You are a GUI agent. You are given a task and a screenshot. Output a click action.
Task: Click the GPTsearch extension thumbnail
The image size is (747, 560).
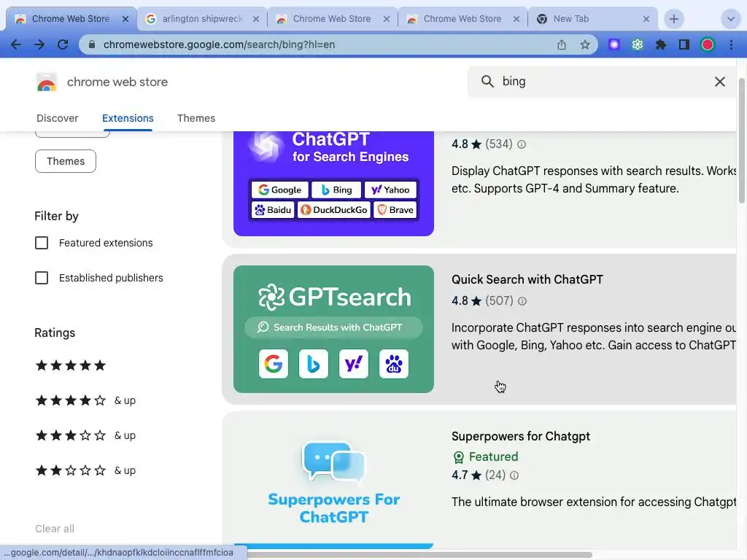pyautogui.click(x=333, y=329)
